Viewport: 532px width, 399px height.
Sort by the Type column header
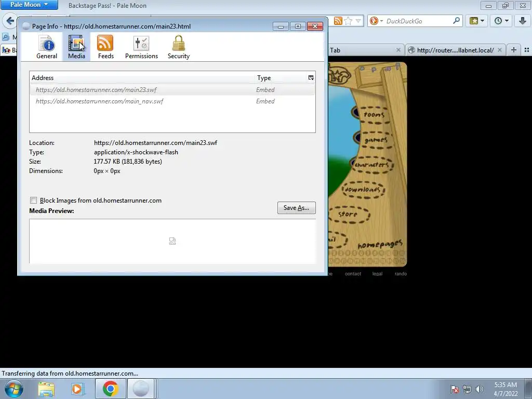click(x=281, y=78)
